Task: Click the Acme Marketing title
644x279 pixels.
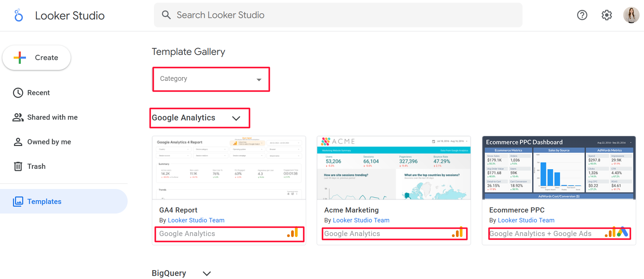Action: 352,210
